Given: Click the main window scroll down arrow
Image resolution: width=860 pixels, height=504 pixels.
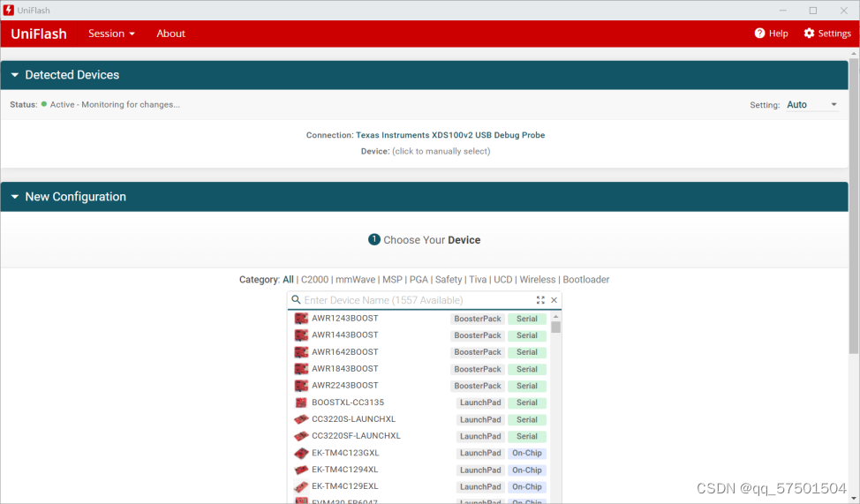Looking at the screenshot, I should 854,499.
